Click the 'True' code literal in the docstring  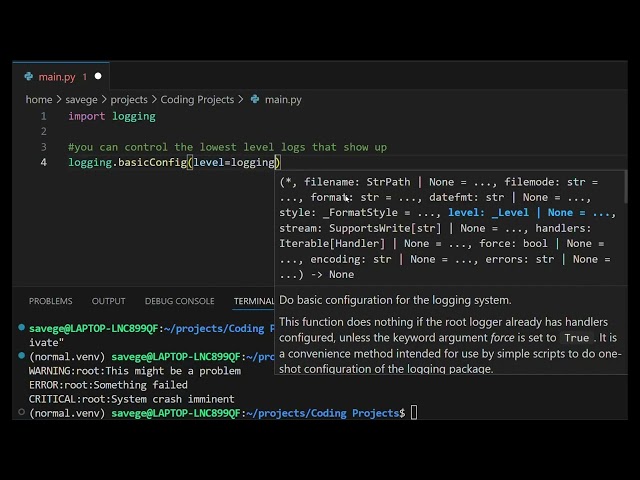(x=577, y=338)
